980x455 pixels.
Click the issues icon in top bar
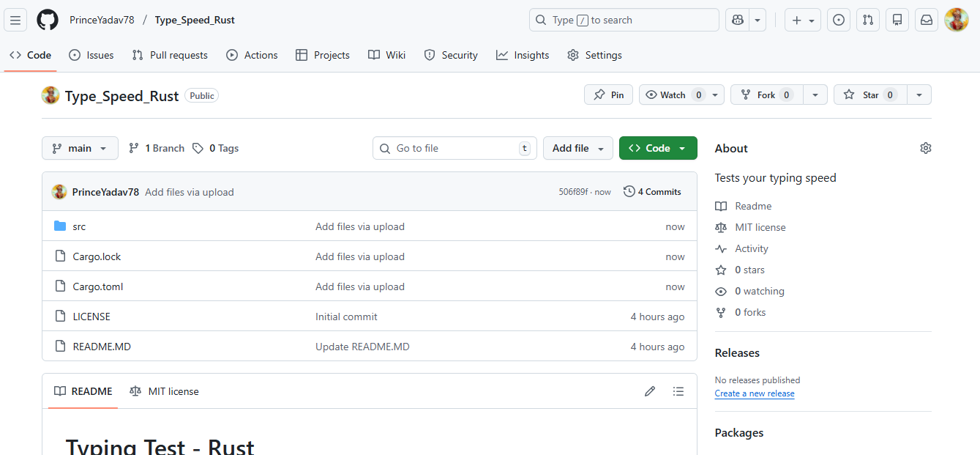pos(839,20)
